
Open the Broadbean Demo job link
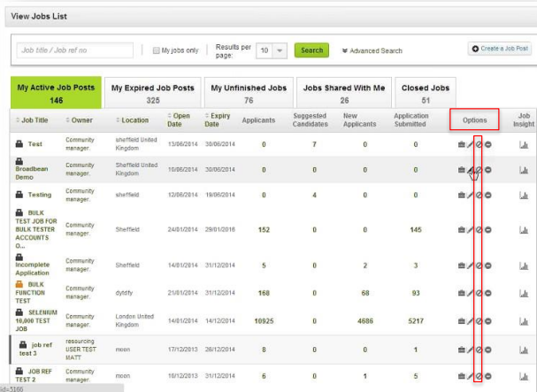click(32, 173)
